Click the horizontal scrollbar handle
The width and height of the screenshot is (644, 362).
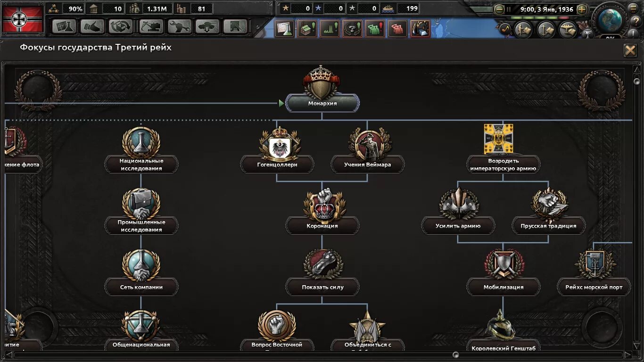455,354
